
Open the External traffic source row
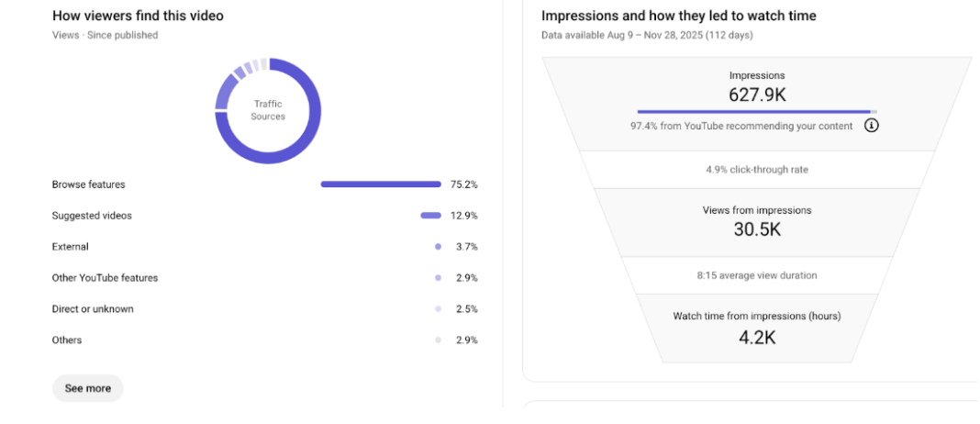click(71, 247)
